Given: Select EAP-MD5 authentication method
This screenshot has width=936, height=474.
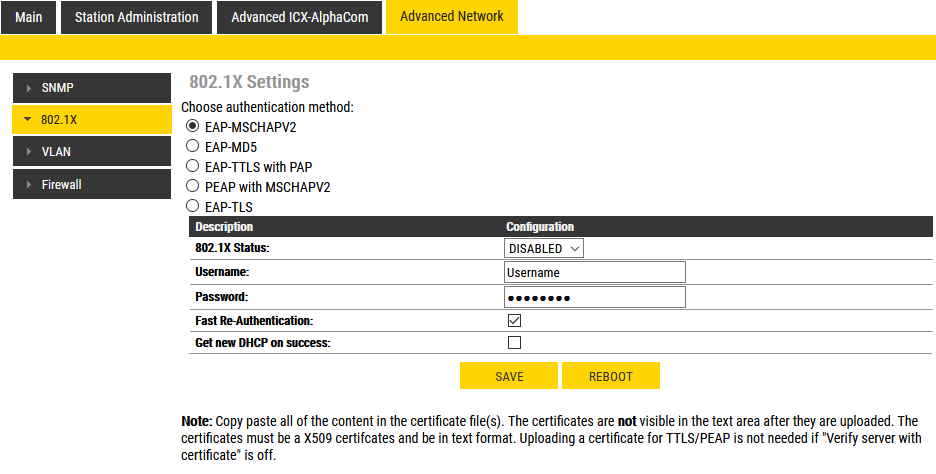Looking at the screenshot, I should click(193, 146).
